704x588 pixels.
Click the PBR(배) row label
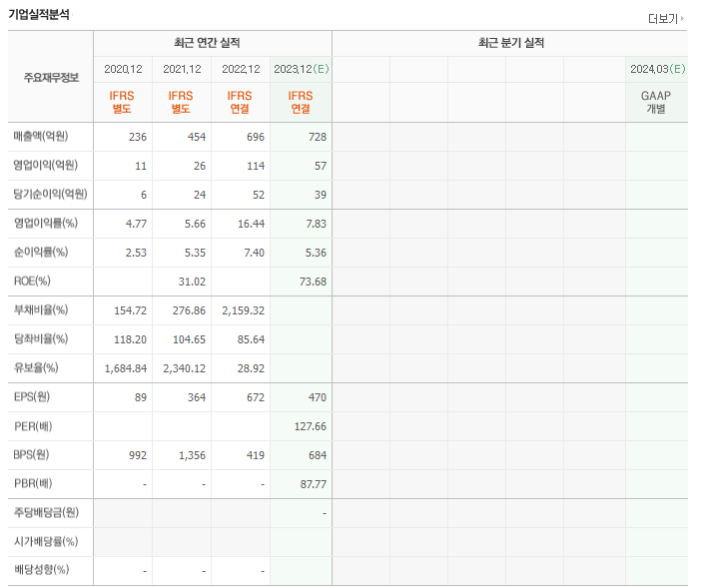pyautogui.click(x=33, y=483)
